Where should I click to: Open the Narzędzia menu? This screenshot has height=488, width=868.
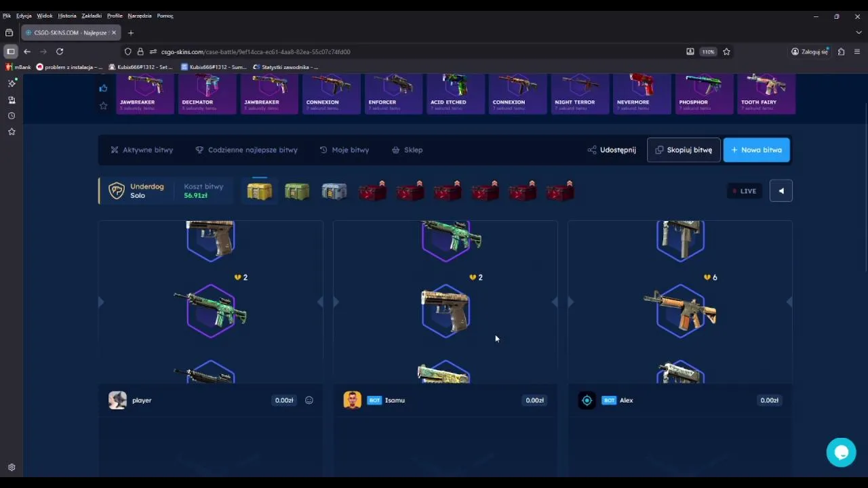pyautogui.click(x=140, y=16)
